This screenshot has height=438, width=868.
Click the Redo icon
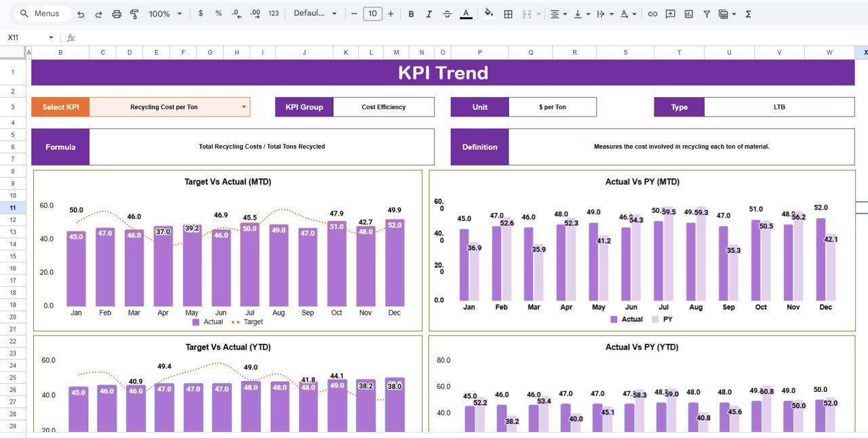[x=99, y=14]
